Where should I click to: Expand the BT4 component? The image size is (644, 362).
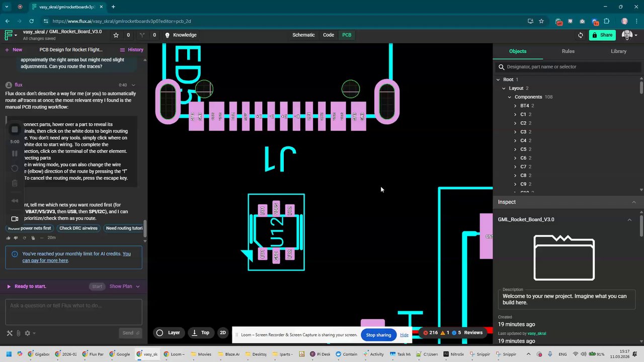[515, 106]
